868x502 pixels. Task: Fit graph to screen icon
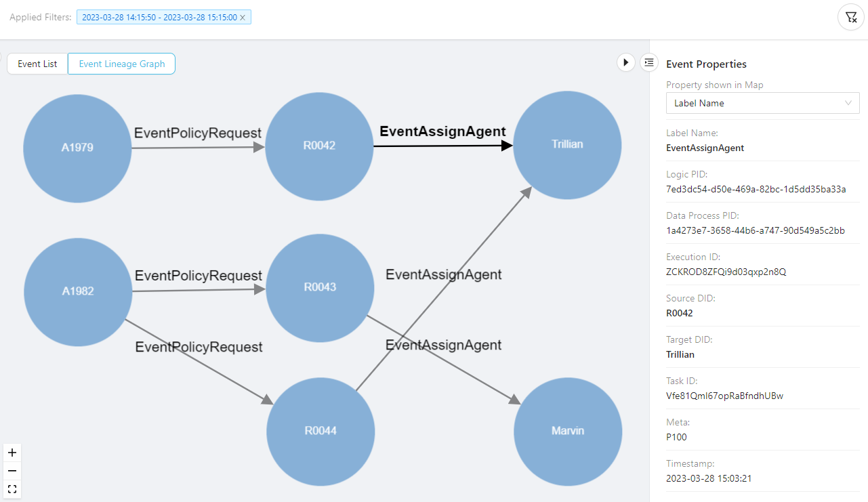pos(12,489)
